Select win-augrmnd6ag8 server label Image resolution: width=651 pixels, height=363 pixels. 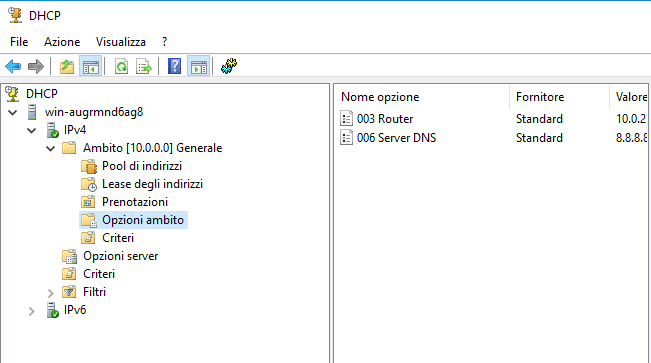(94, 112)
